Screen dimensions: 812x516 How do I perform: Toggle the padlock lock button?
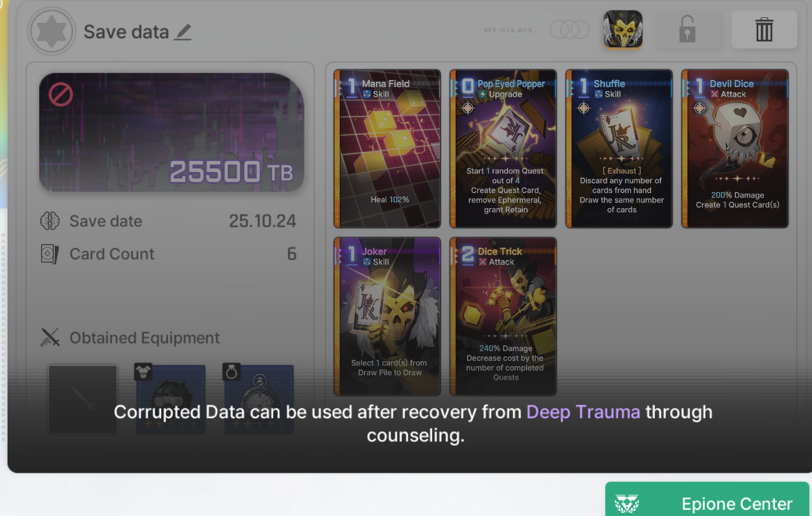(x=687, y=29)
